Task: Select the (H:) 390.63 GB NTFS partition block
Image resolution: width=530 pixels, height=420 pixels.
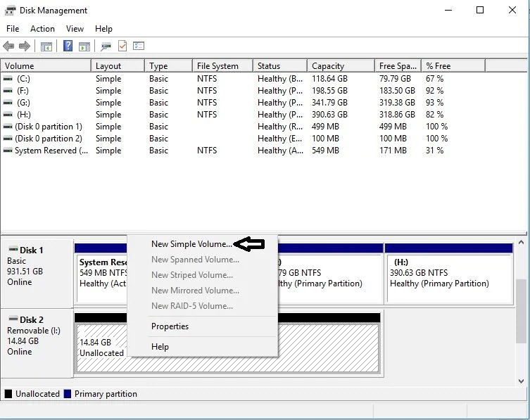Action: click(x=449, y=274)
